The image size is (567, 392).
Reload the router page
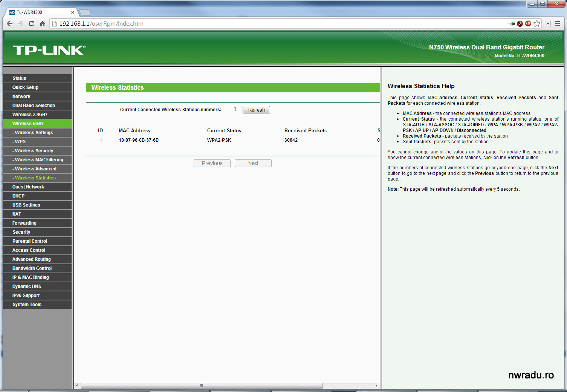(31, 24)
